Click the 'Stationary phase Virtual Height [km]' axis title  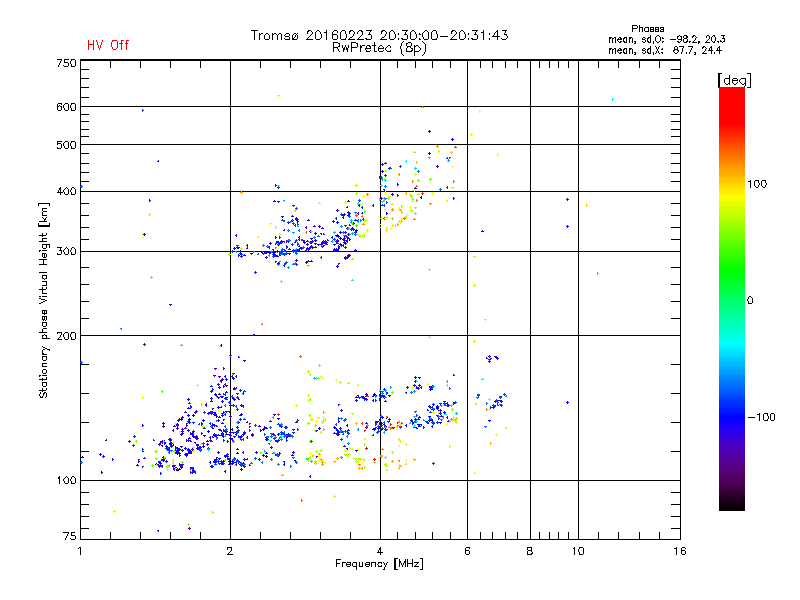pos(44,300)
